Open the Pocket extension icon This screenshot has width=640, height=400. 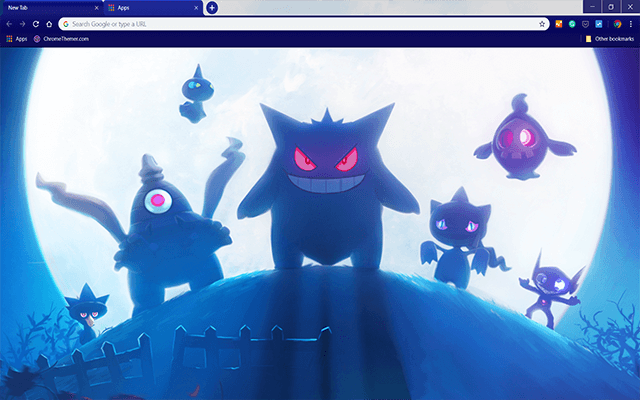click(585, 24)
